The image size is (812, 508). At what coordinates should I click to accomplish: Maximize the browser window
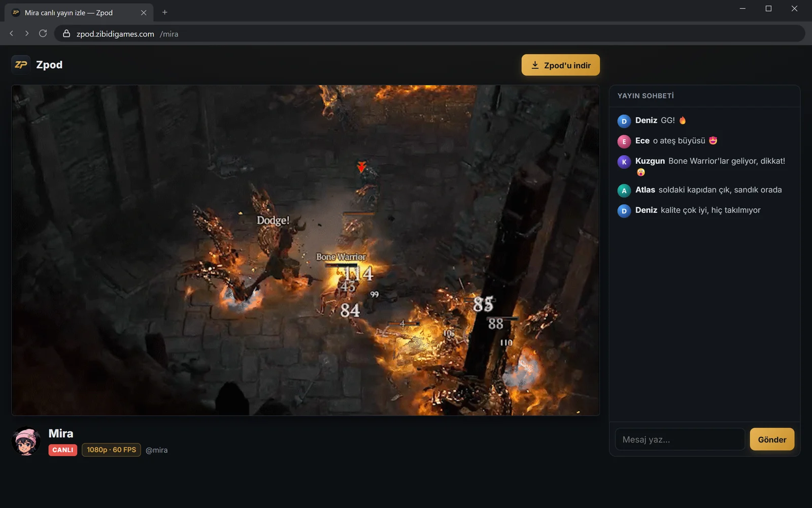click(x=768, y=9)
